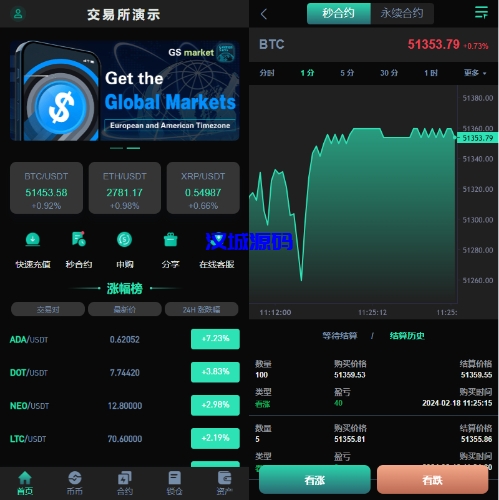499x500 pixels.
Task: Open the BTC/USDT price card
Action: point(46,188)
